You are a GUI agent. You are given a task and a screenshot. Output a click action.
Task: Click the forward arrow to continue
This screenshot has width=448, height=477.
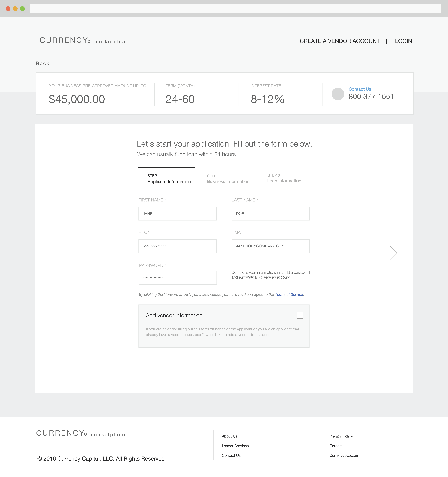coord(394,253)
